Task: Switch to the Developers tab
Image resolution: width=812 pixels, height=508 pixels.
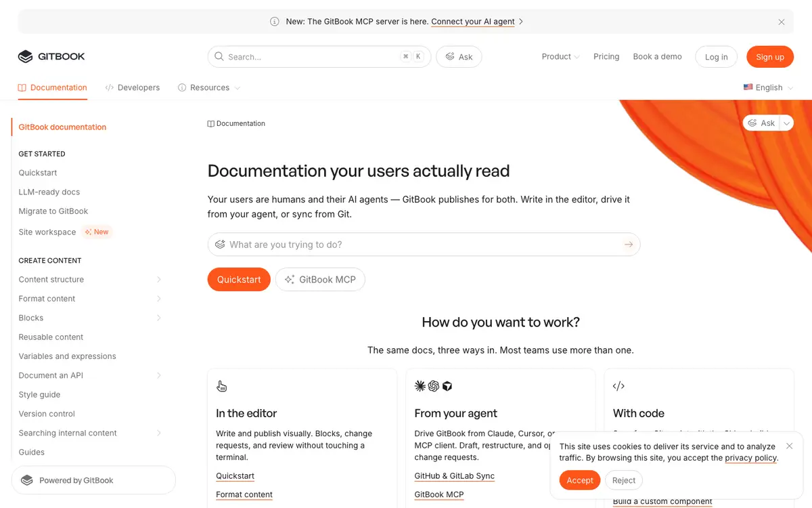Action: point(133,87)
